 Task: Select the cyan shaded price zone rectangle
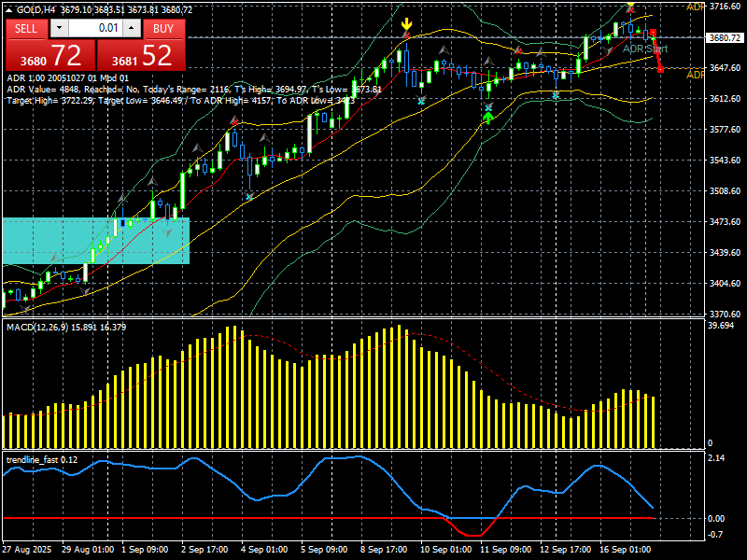pos(96,241)
